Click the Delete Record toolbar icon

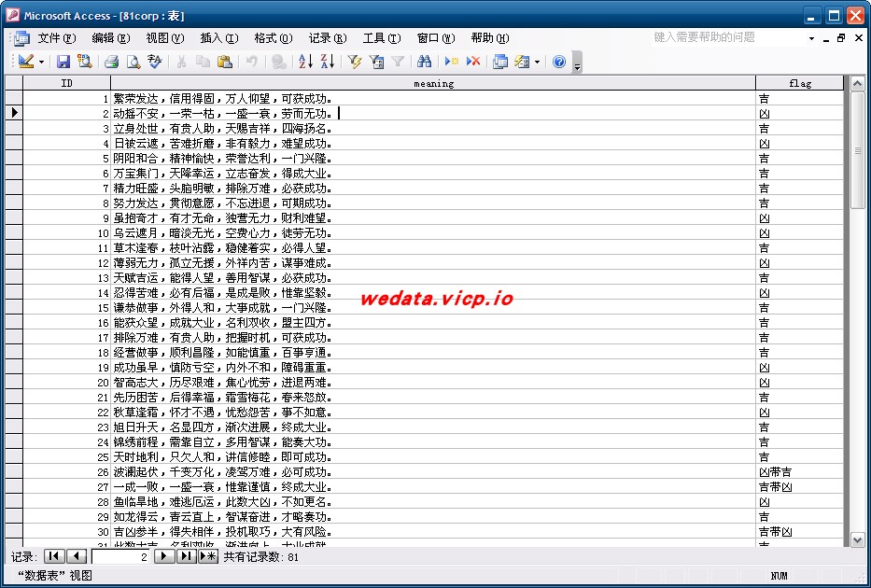click(x=473, y=62)
